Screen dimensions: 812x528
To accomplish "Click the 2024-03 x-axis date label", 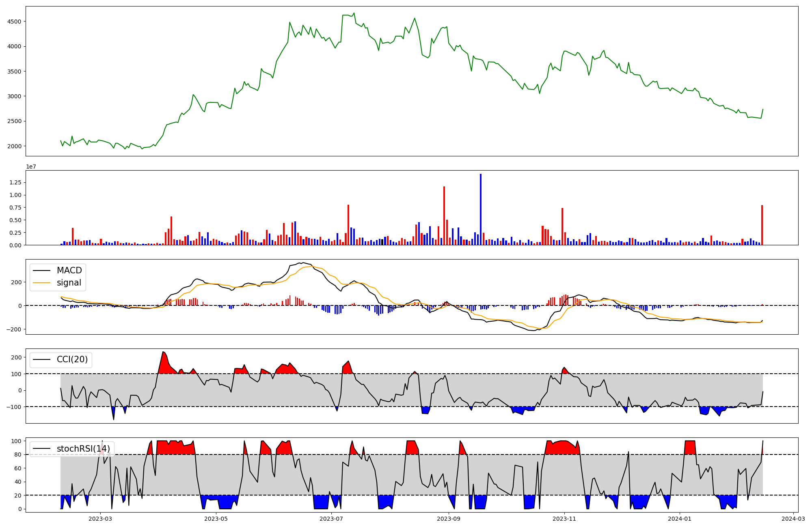I will tap(793, 518).
